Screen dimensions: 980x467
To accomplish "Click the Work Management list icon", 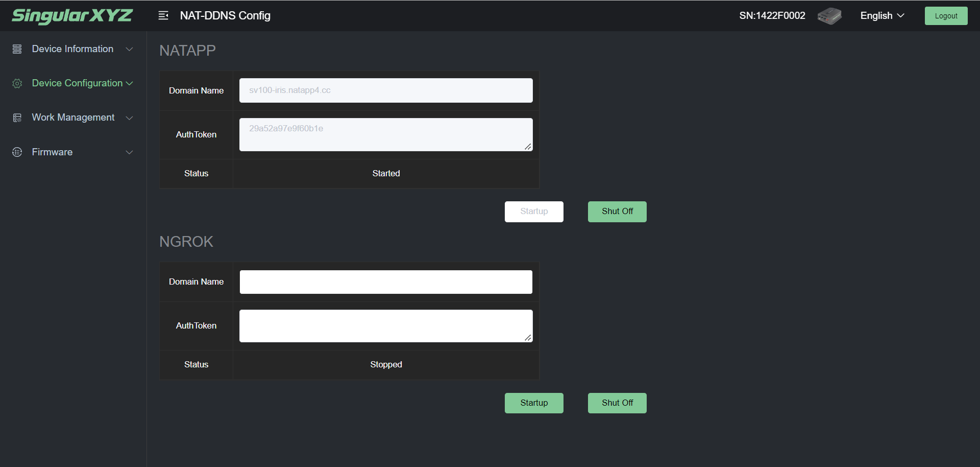I will coord(17,118).
